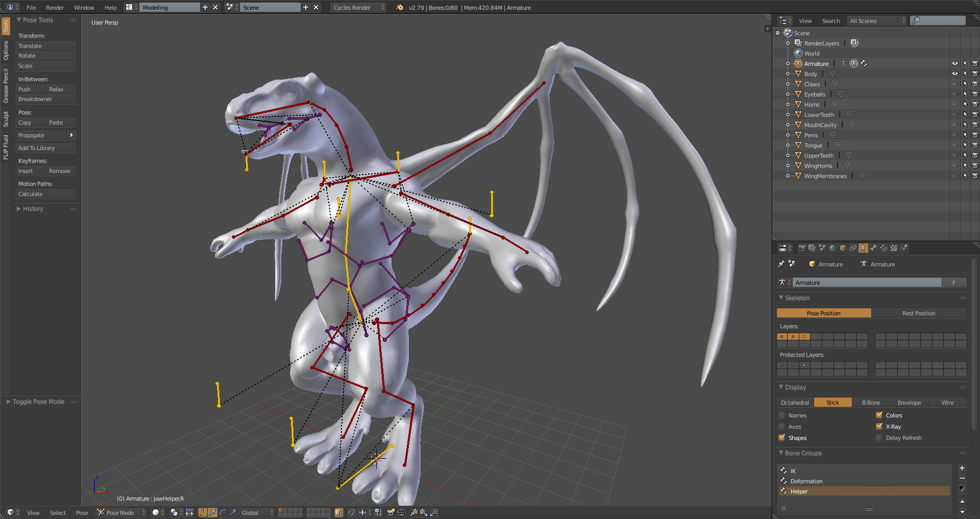Click the outliner search field
This screenshot has width=980, height=519.
click(942, 20)
